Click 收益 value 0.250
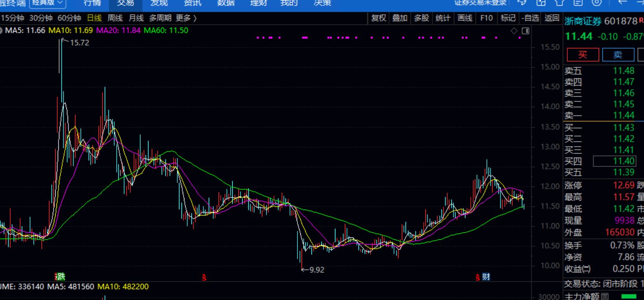Viewport: 644px width, 300px height. pos(623,269)
